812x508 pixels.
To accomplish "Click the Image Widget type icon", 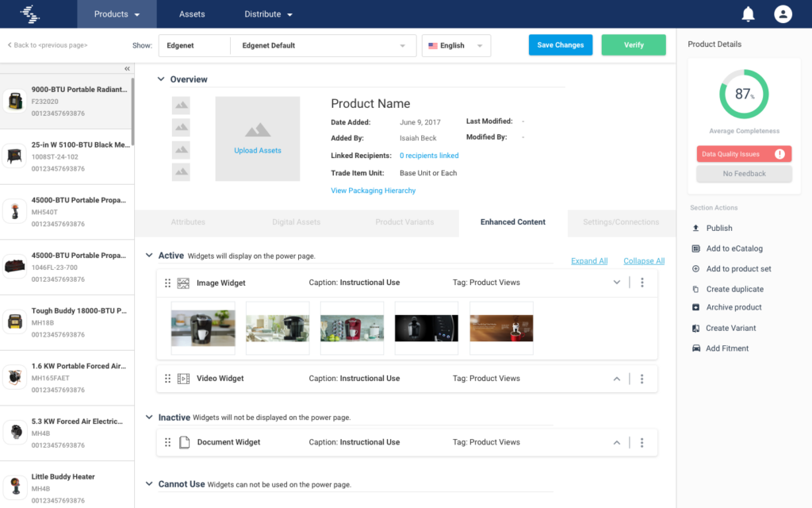I will (x=183, y=283).
